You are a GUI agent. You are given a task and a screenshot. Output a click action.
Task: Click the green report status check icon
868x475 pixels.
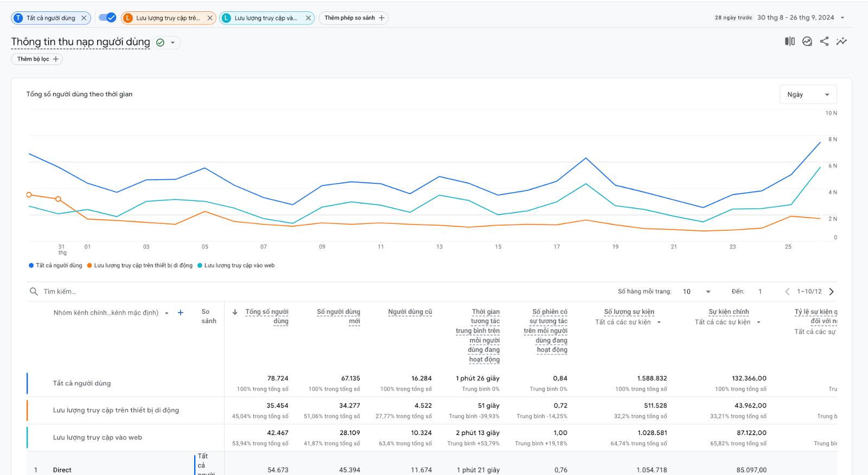160,42
